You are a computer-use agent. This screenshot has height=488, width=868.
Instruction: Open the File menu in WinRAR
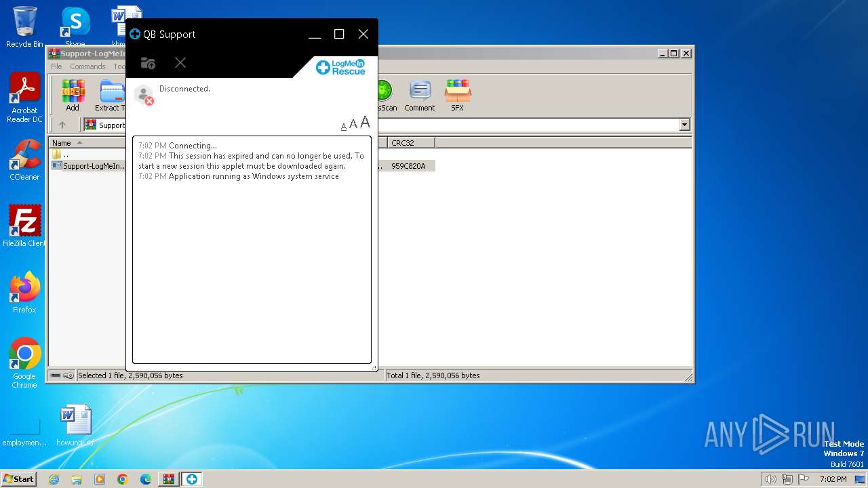(56, 66)
